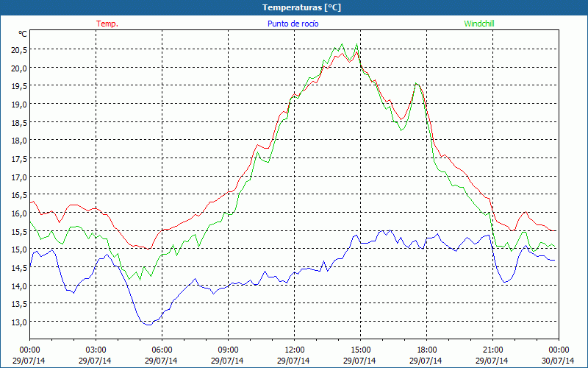Click the 09:00 time axis label

pyautogui.click(x=228, y=350)
